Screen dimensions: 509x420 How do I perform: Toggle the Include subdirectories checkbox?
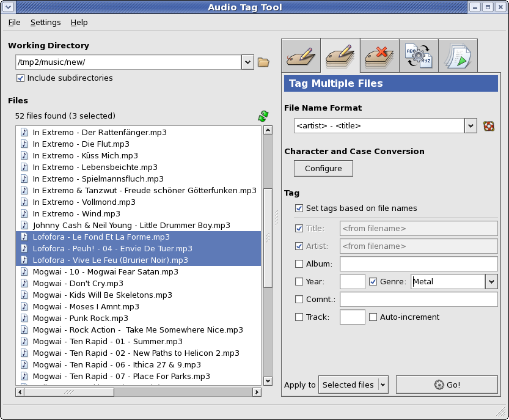click(x=20, y=78)
